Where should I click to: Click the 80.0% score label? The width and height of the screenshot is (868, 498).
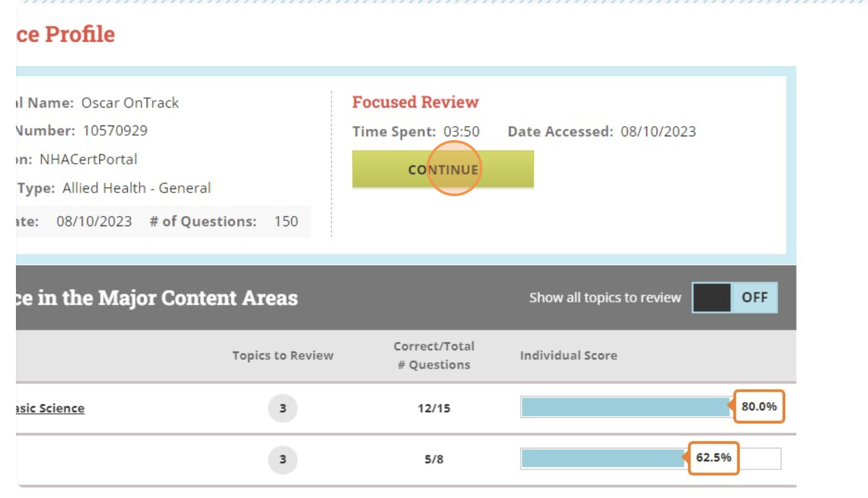(x=758, y=406)
